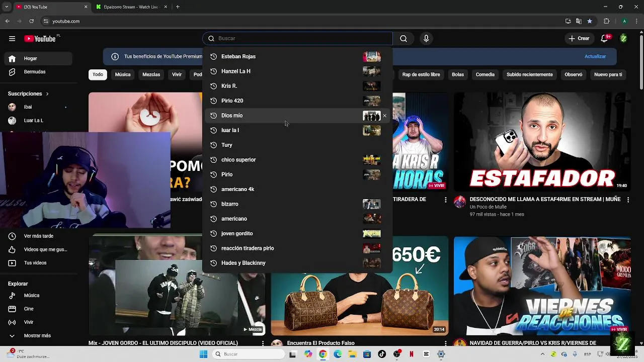The height and width of the screenshot is (362, 644).
Task: Reload the page
Action: tap(32, 21)
